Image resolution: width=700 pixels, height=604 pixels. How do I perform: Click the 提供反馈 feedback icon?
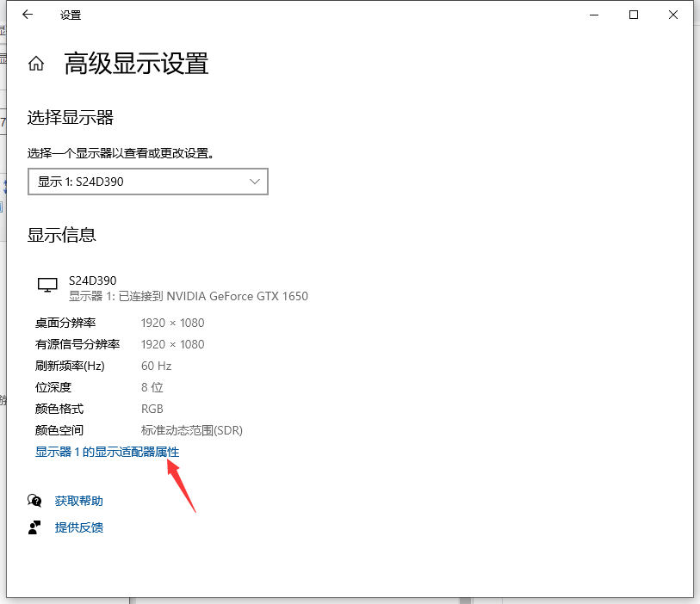tap(35, 527)
